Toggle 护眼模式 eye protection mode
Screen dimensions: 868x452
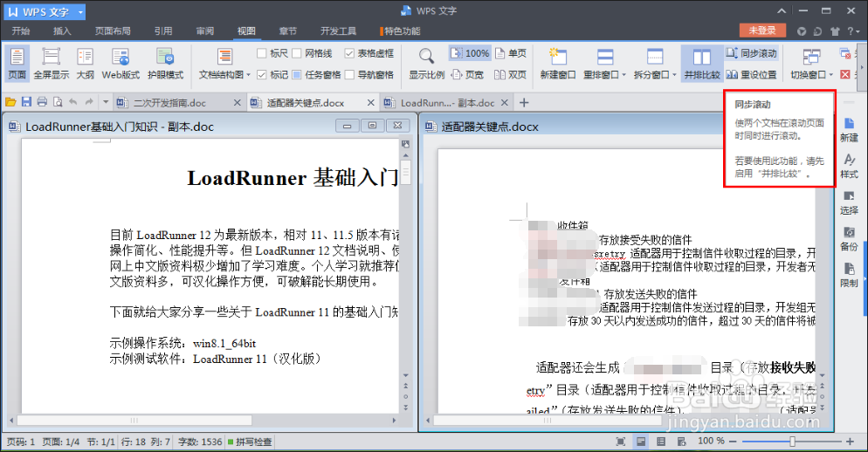point(166,63)
